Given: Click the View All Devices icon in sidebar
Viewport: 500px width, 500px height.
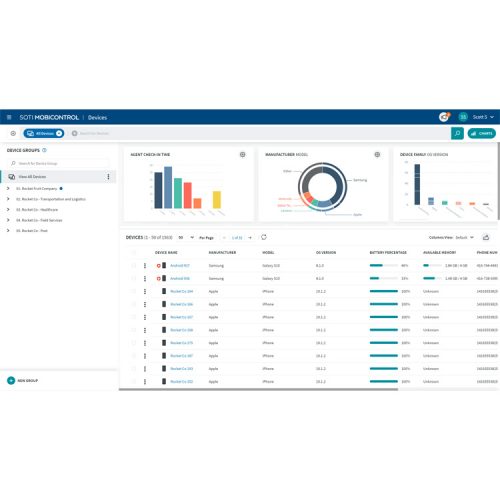Looking at the screenshot, I should click(12, 177).
